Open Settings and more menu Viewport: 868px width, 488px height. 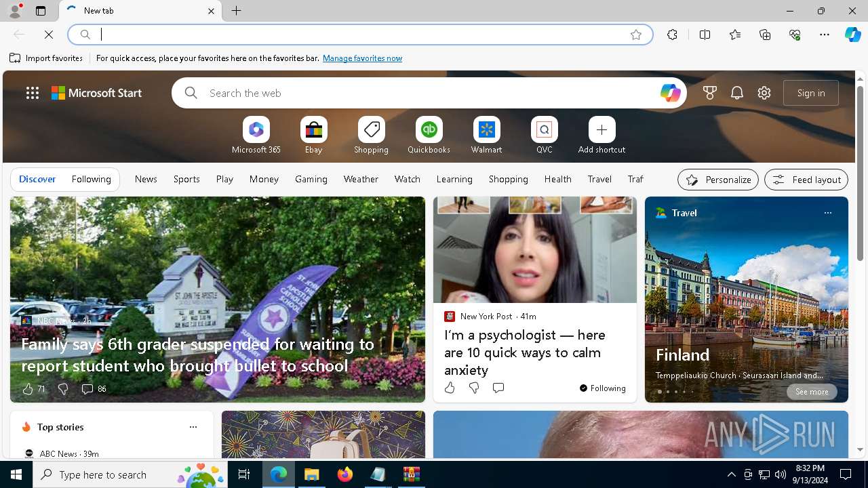click(x=825, y=35)
